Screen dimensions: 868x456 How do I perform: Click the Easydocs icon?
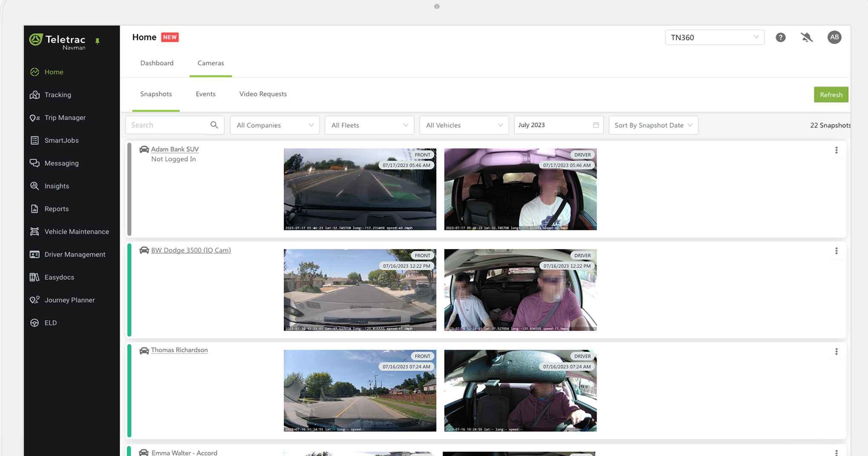(x=35, y=277)
